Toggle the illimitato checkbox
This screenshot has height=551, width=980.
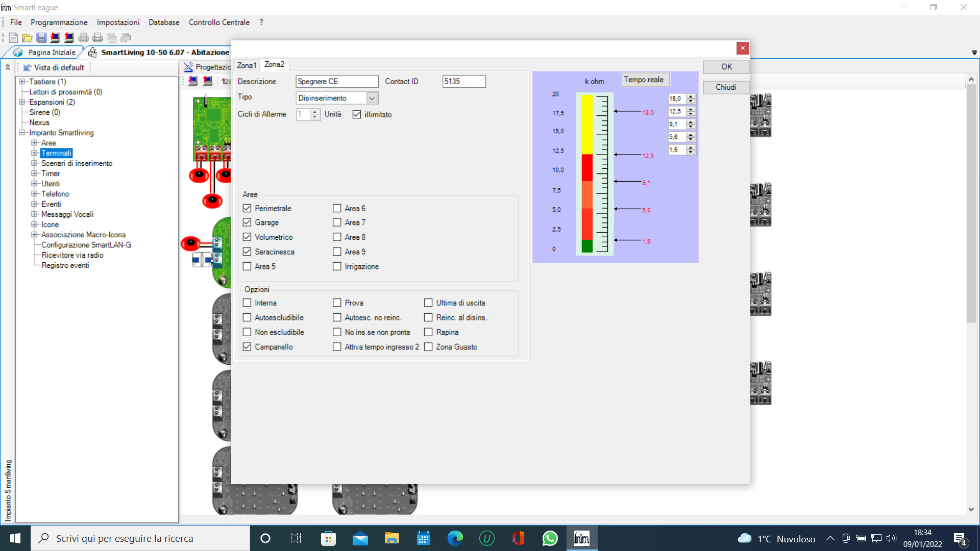[x=357, y=114]
